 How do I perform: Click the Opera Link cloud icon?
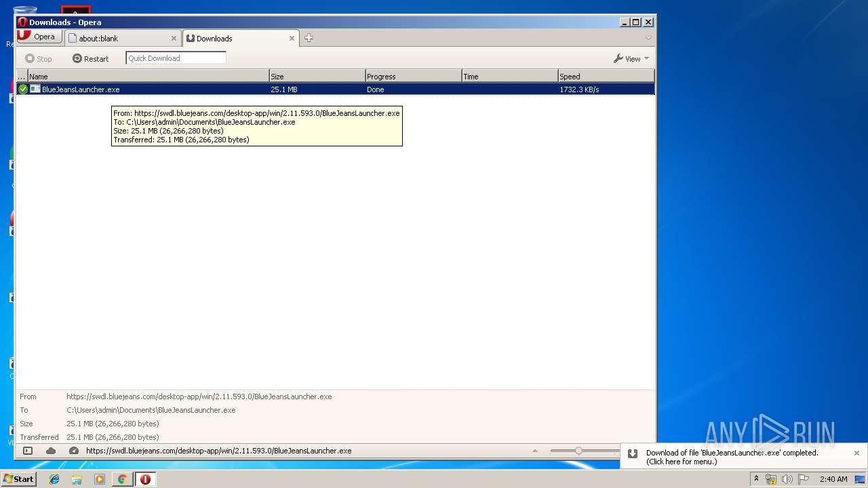[x=51, y=451]
